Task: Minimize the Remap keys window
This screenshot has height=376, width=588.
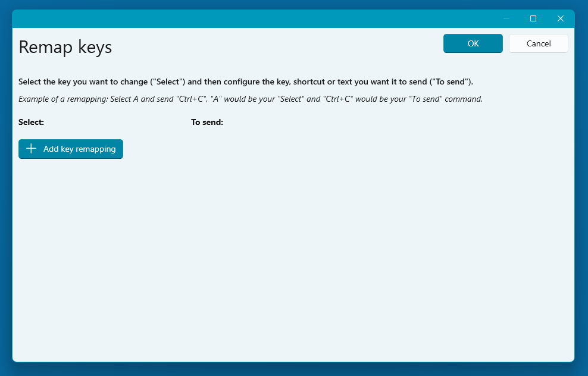Action: point(506,18)
